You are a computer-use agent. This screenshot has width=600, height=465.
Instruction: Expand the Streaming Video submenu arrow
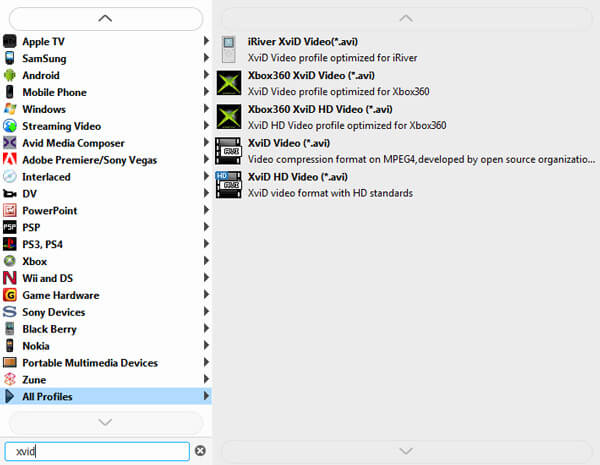coord(206,125)
